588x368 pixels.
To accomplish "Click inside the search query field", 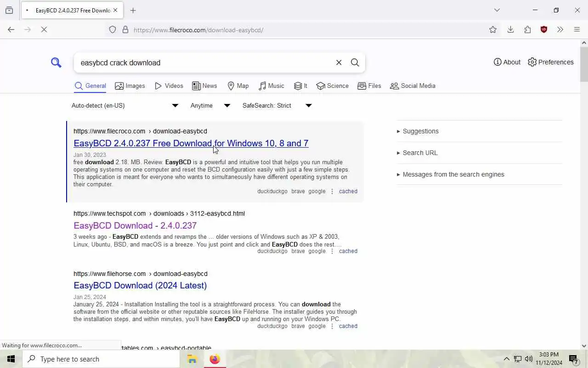I will [204, 63].
